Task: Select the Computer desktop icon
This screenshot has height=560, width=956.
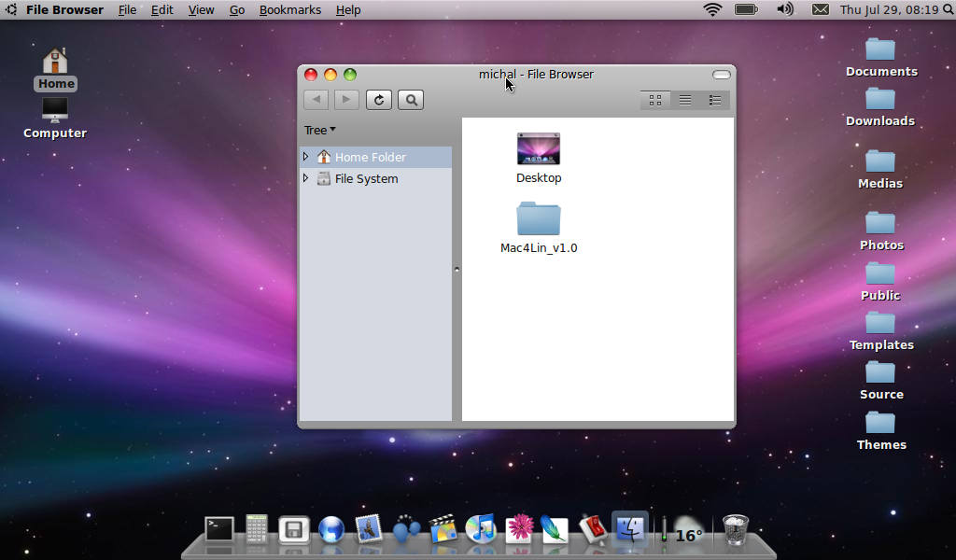Action: coord(55,119)
